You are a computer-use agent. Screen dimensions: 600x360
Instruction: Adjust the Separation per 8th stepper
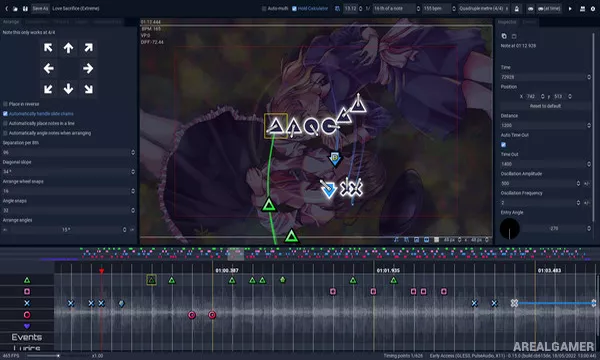[133, 152]
